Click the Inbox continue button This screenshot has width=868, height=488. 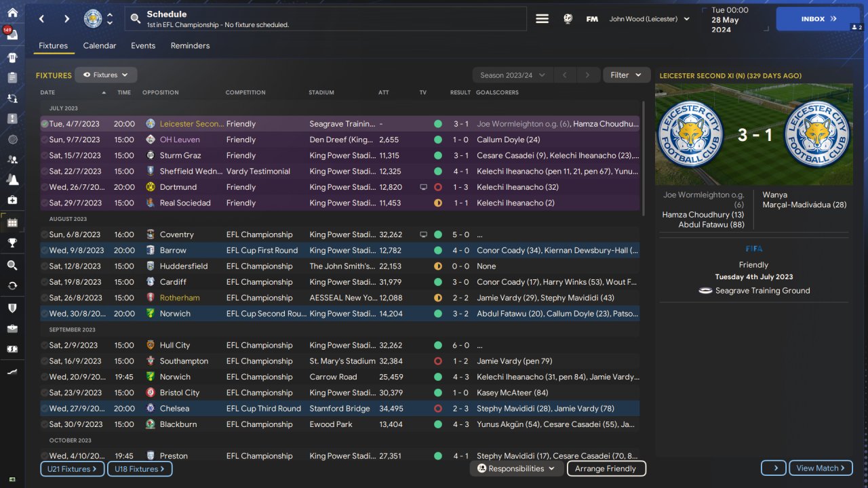click(x=819, y=19)
